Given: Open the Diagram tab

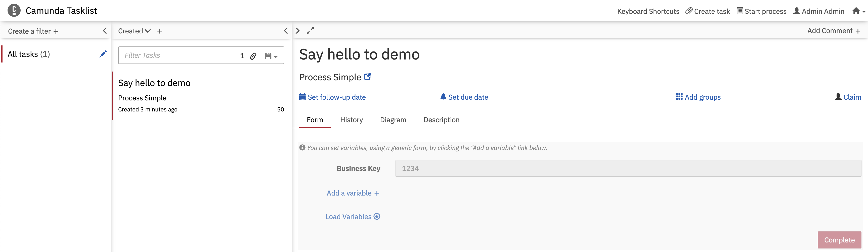Looking at the screenshot, I should coord(393,120).
